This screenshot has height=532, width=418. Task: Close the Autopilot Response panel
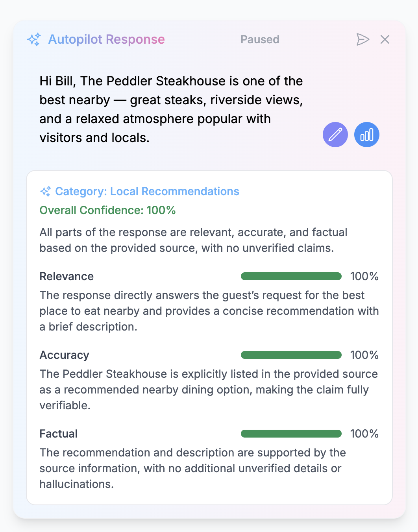click(x=385, y=39)
